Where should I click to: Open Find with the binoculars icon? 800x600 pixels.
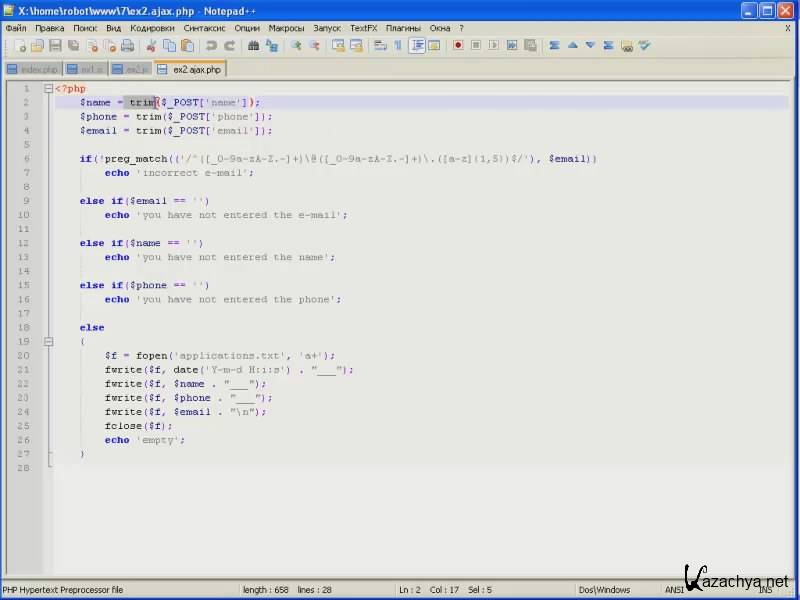click(253, 45)
